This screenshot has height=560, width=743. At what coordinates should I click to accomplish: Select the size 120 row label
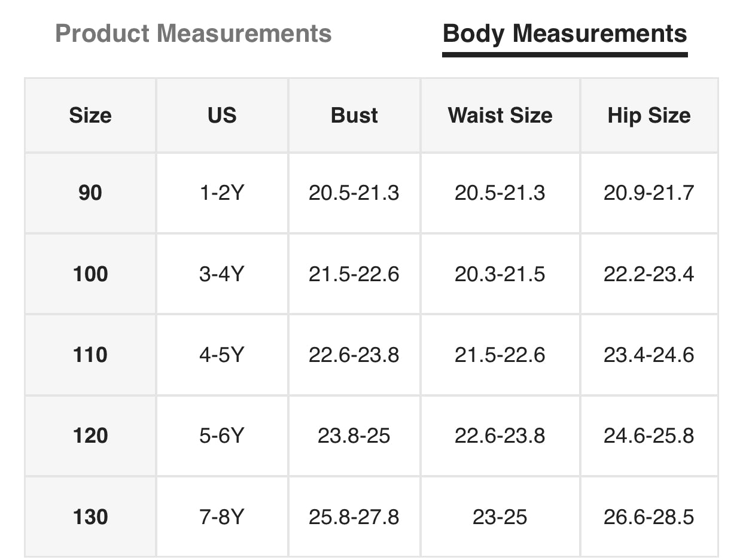tap(90, 436)
